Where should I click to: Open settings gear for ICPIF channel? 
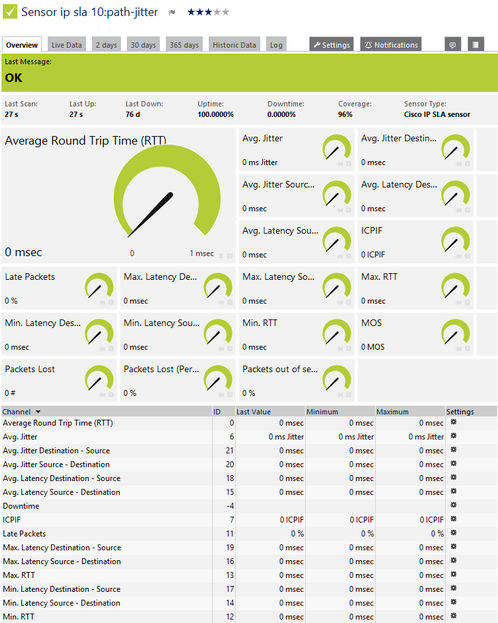(453, 519)
